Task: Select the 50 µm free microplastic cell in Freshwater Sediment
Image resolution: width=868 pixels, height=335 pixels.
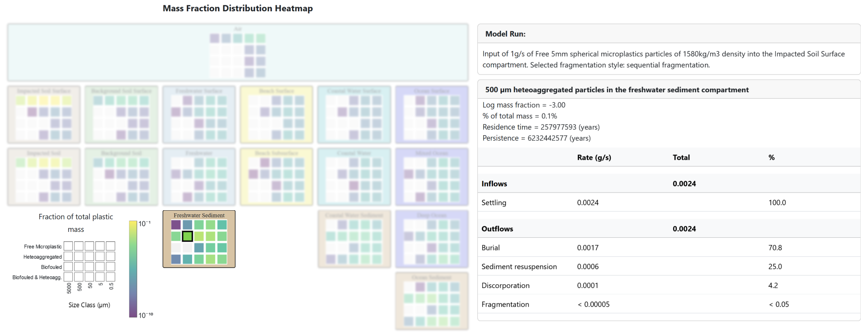Action: pos(199,225)
